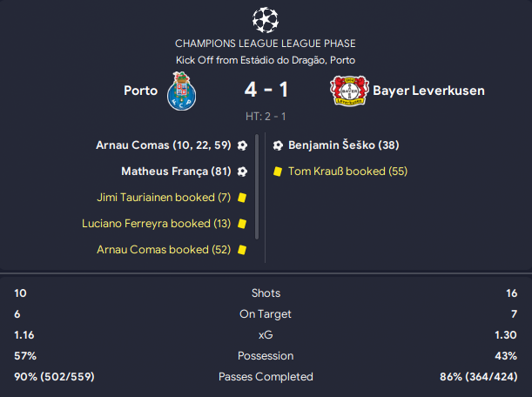Click yellow card next to Arnau Comas booking
Viewport: 532px width, 397px height.
point(242,250)
